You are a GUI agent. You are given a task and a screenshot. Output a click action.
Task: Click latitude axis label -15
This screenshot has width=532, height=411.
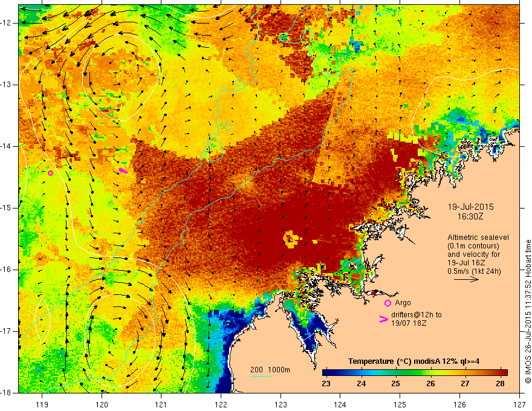pos(7,208)
